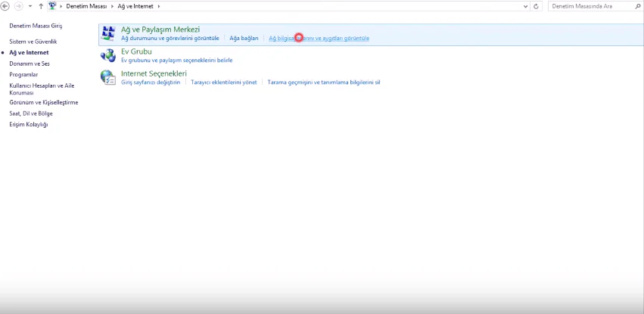The height and width of the screenshot is (314, 644).
Task: Click the Ağ ve Paylaşım Merkezi icon
Action: coord(108,33)
